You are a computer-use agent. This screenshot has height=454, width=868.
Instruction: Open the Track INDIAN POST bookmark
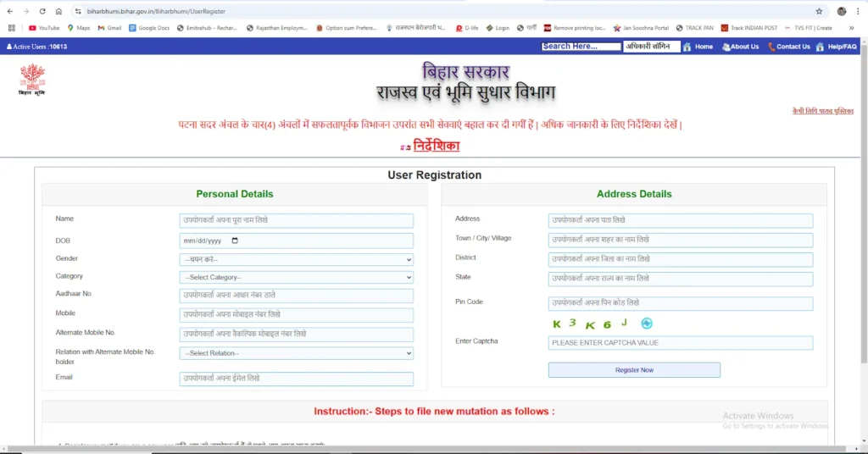[x=749, y=28]
